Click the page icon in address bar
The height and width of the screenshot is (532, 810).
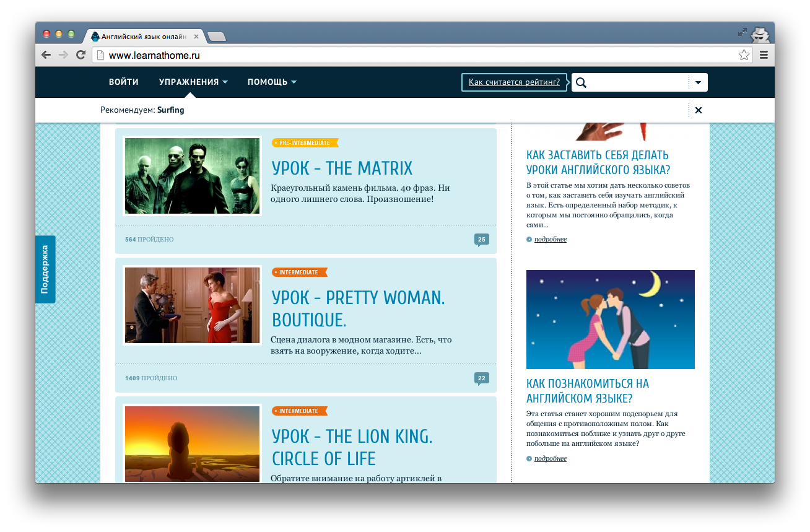coord(101,55)
